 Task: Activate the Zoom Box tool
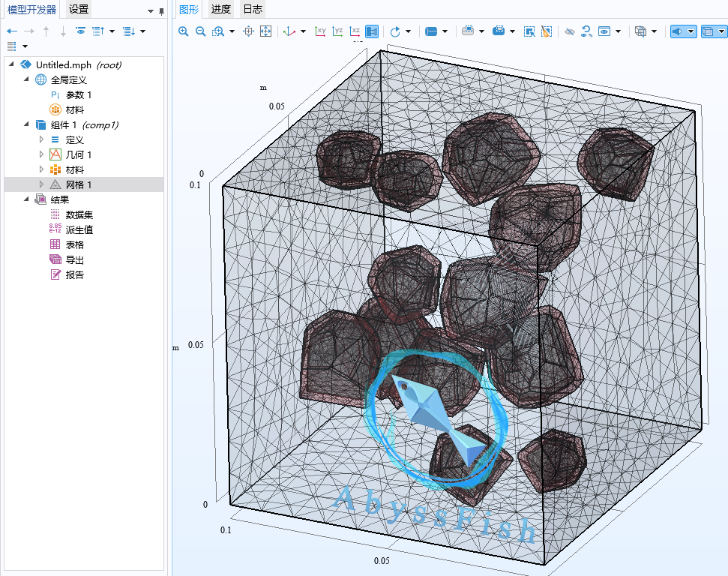[x=216, y=31]
